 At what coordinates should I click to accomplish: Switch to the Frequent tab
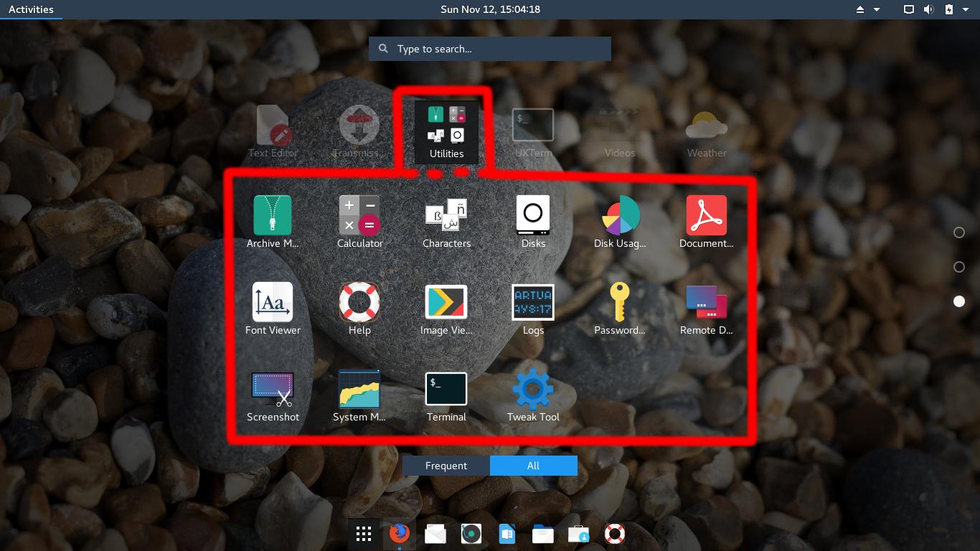tap(446, 465)
